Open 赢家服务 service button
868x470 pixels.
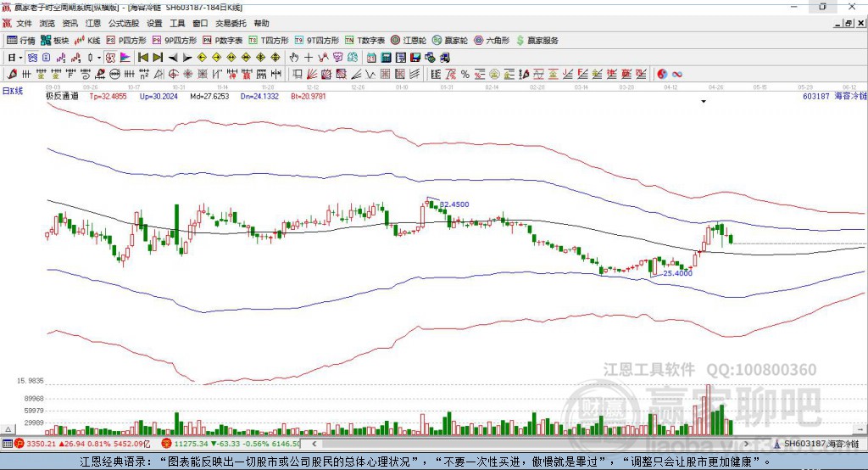coord(537,41)
